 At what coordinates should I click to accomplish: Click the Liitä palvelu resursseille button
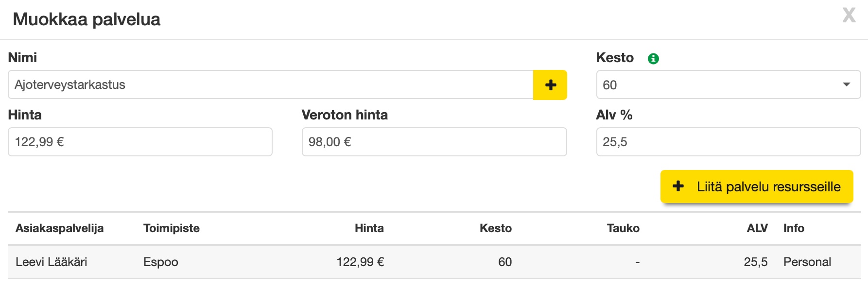coord(757,186)
